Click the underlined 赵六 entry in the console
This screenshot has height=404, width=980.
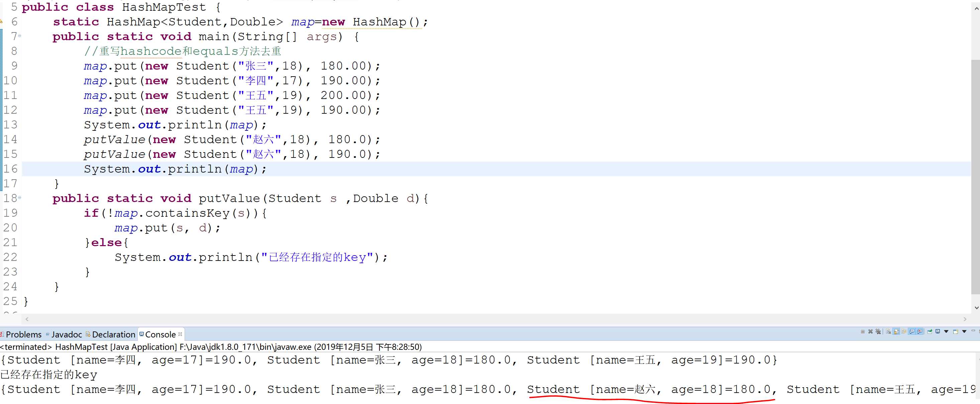point(651,390)
